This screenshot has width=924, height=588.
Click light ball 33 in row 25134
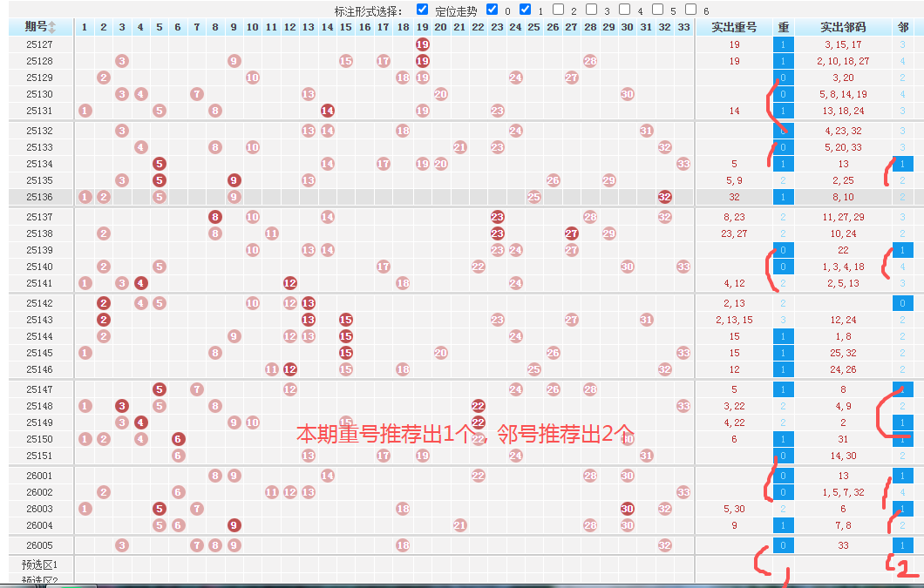(x=683, y=164)
